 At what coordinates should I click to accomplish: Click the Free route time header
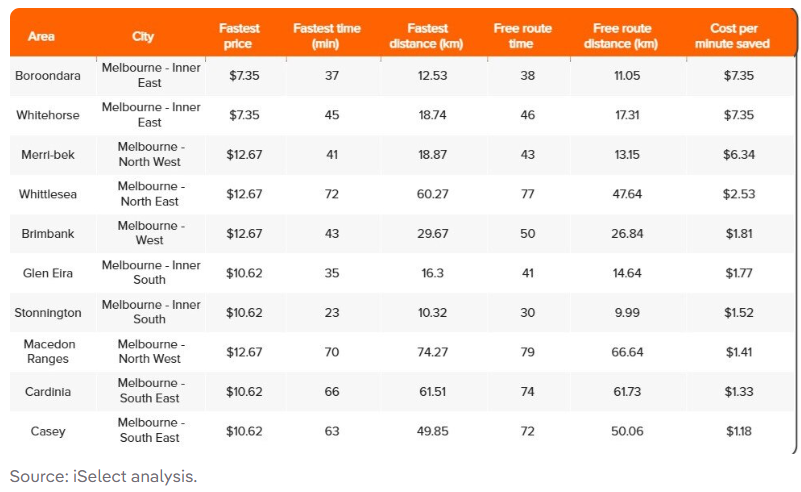tap(522, 37)
